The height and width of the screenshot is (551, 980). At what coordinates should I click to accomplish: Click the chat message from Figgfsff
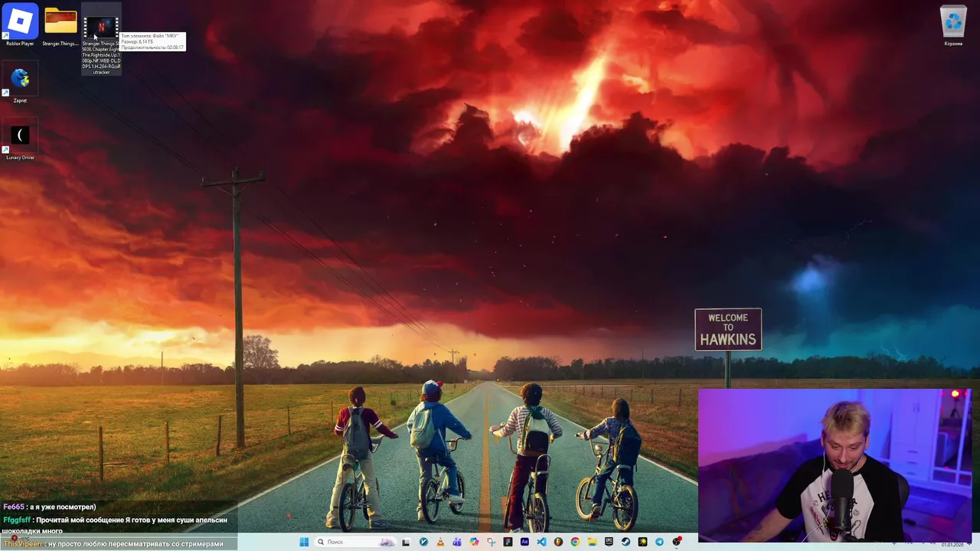pos(115,525)
